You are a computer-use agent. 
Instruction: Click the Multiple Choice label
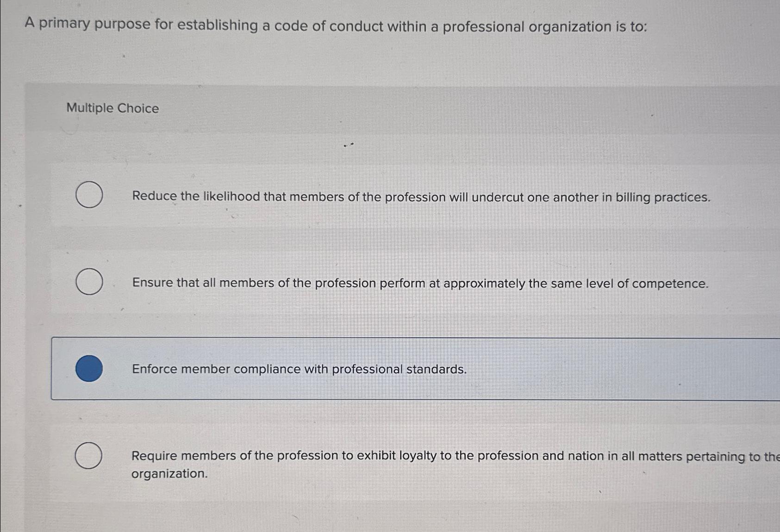pyautogui.click(x=112, y=108)
